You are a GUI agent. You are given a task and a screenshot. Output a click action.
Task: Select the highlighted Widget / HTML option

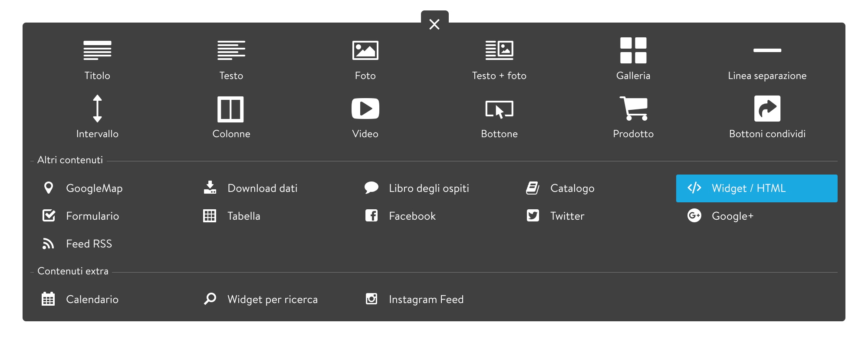[756, 188]
